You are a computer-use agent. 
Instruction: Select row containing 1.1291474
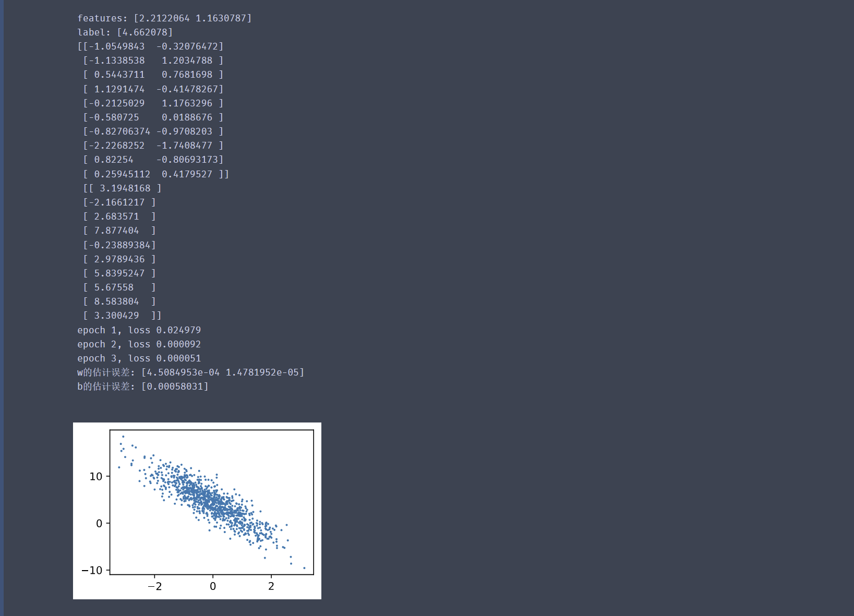tap(153, 89)
